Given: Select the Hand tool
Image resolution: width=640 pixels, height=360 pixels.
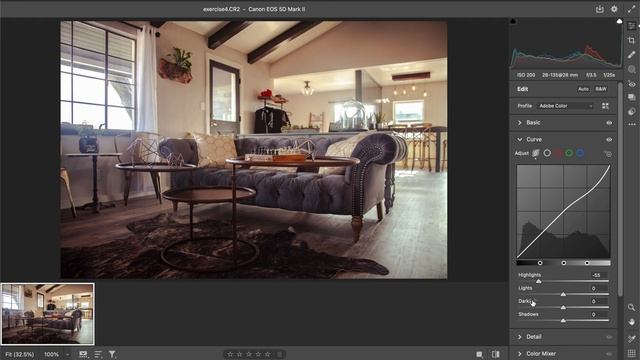Looking at the screenshot, I should [x=631, y=322].
